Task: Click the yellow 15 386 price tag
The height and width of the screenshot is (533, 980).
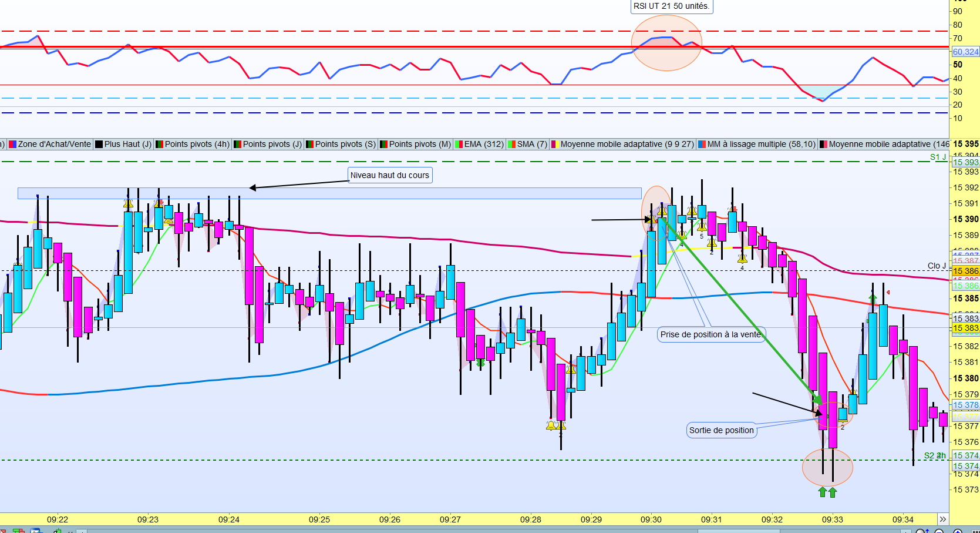Action: (966, 271)
